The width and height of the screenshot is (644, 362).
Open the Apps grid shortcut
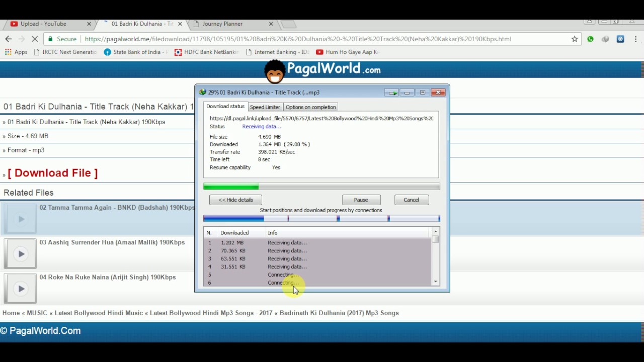tap(16, 52)
